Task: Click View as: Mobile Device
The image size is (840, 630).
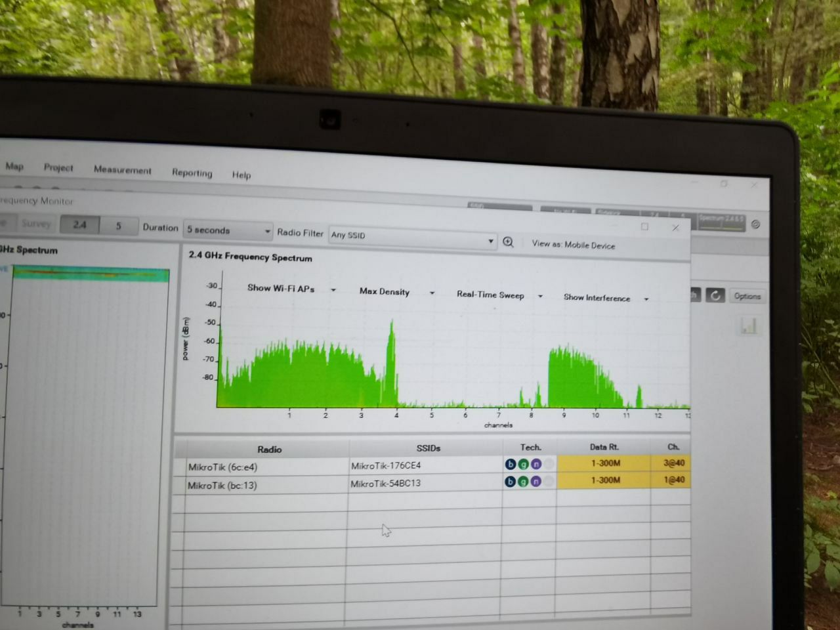Action: click(573, 245)
